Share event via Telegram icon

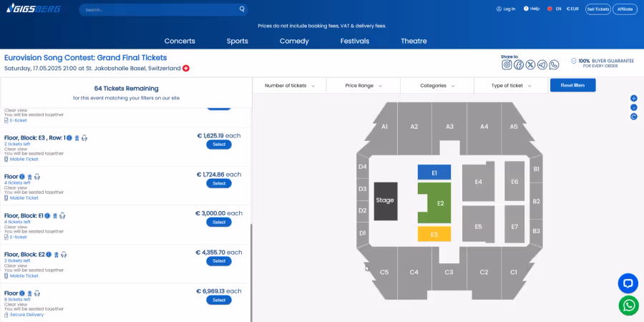coord(542,65)
